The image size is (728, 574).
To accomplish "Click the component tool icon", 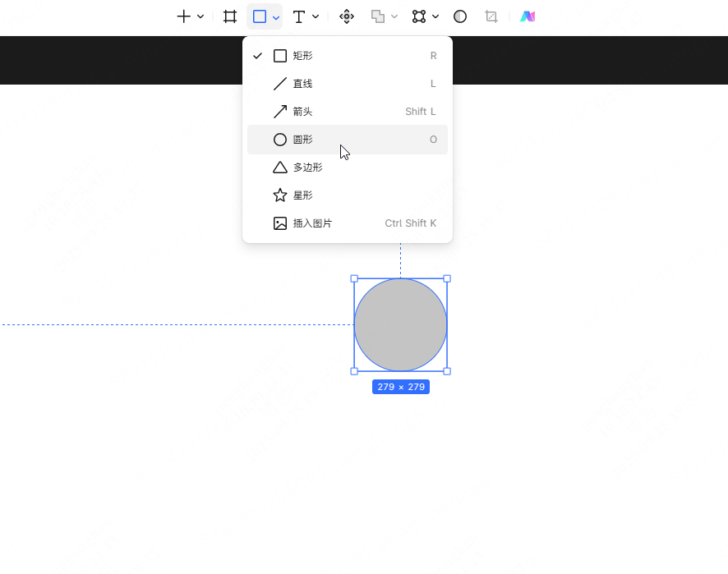I will [x=347, y=16].
